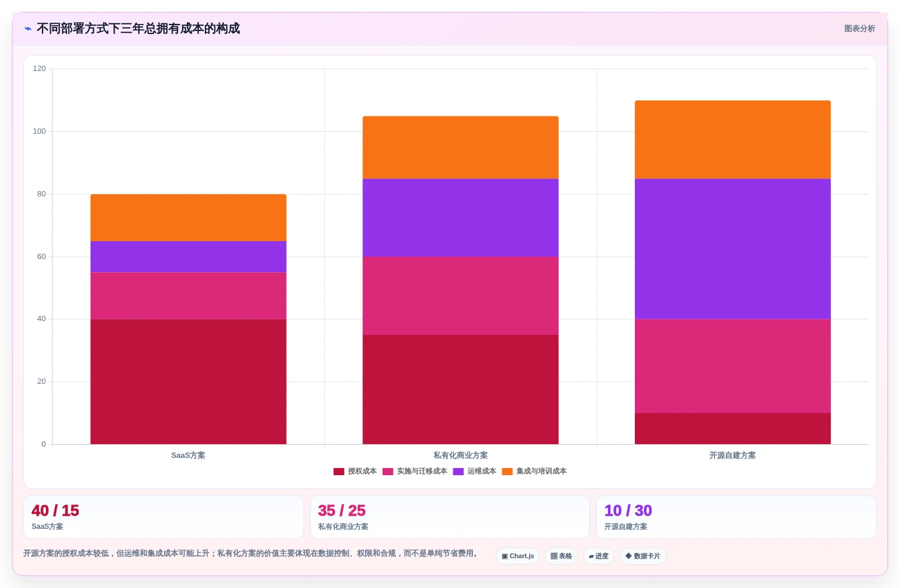Image resolution: width=900 pixels, height=588 pixels.
Task: Click the 100 y-axis tick label
Action: pyautogui.click(x=39, y=131)
